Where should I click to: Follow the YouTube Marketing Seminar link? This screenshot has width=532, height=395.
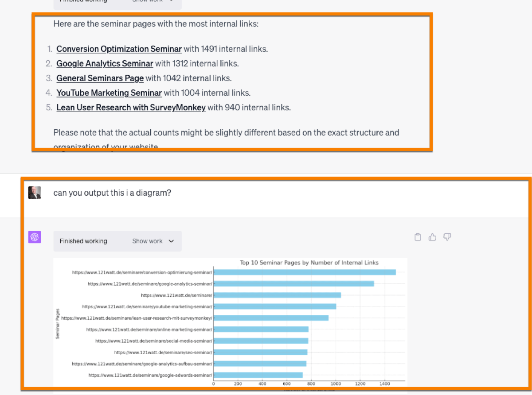(109, 93)
